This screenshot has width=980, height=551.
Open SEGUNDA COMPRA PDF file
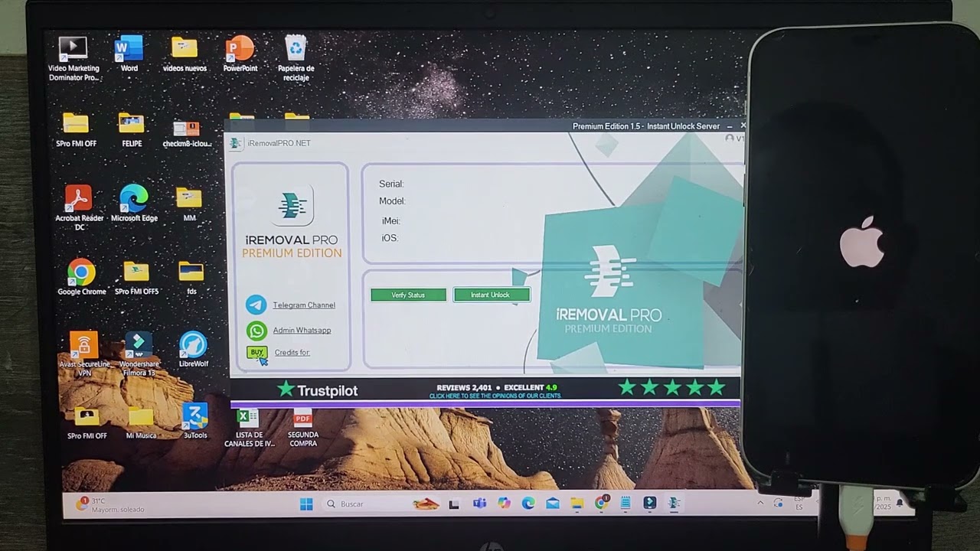(303, 428)
